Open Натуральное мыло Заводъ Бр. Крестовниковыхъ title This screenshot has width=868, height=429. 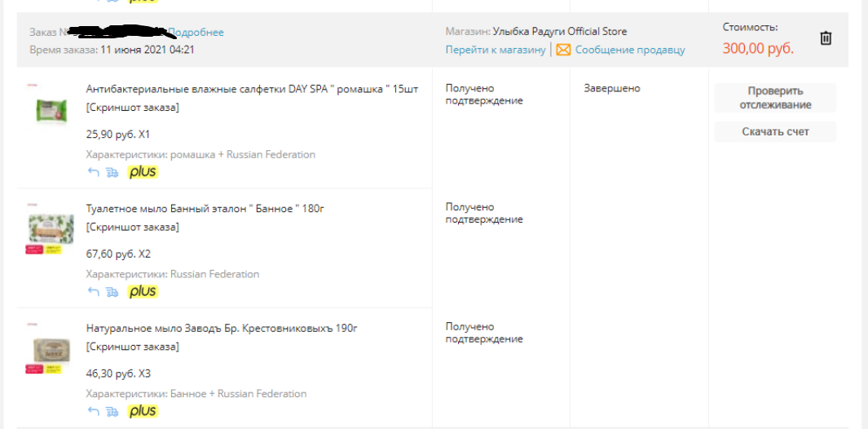[222, 328]
